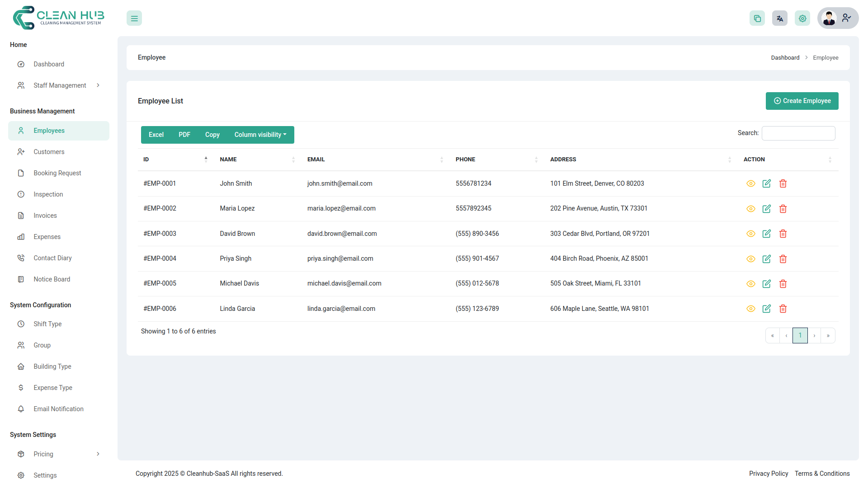
Task: Click the Create Employee button
Action: point(802,101)
